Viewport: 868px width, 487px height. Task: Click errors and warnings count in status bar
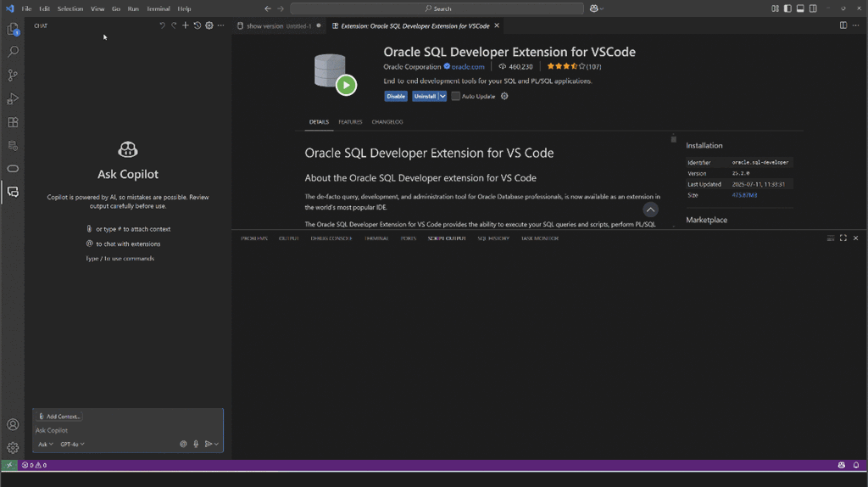34,465
